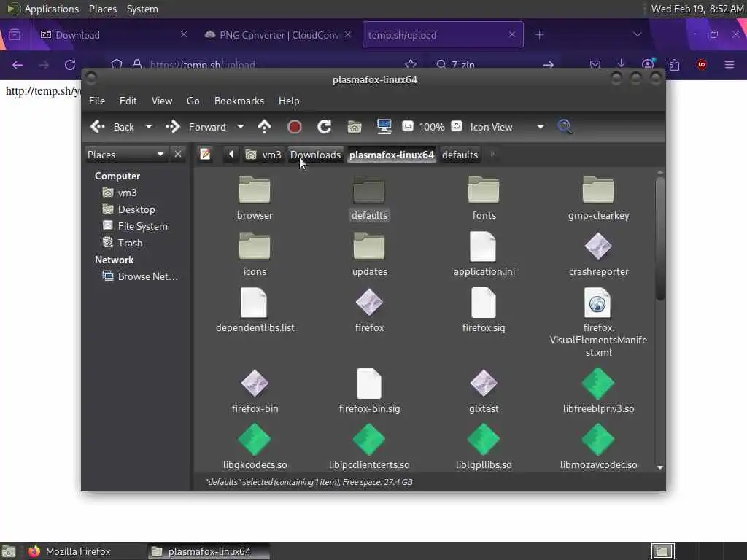Screen dimensions: 747x560
Task: Open the parent folder with the up arrow
Action: pyautogui.click(x=264, y=127)
